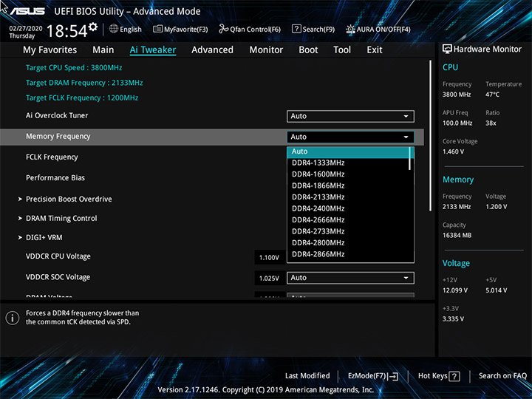Choose DDR4-1866MHz option
The image size is (532, 399).
point(318,186)
